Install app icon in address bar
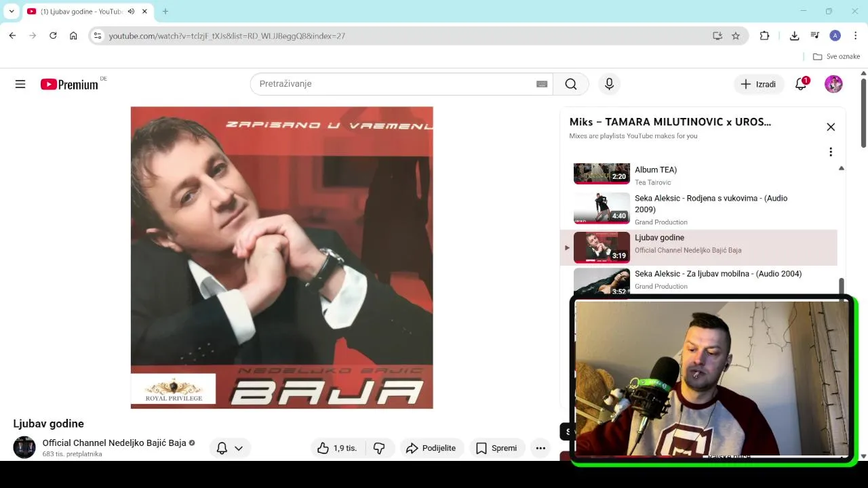868x488 pixels. pyautogui.click(x=717, y=36)
